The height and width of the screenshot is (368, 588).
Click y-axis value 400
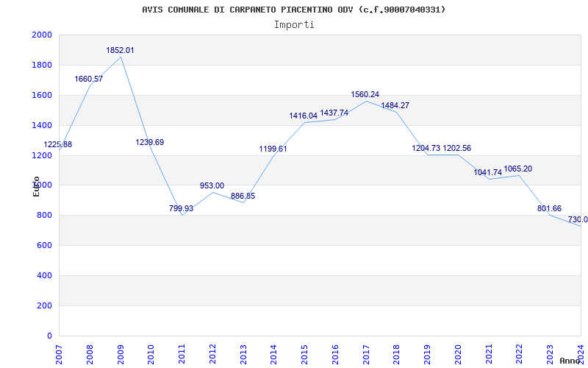tap(45, 275)
